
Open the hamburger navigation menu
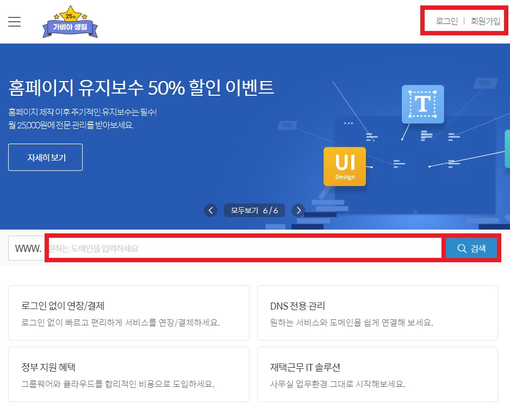point(14,22)
